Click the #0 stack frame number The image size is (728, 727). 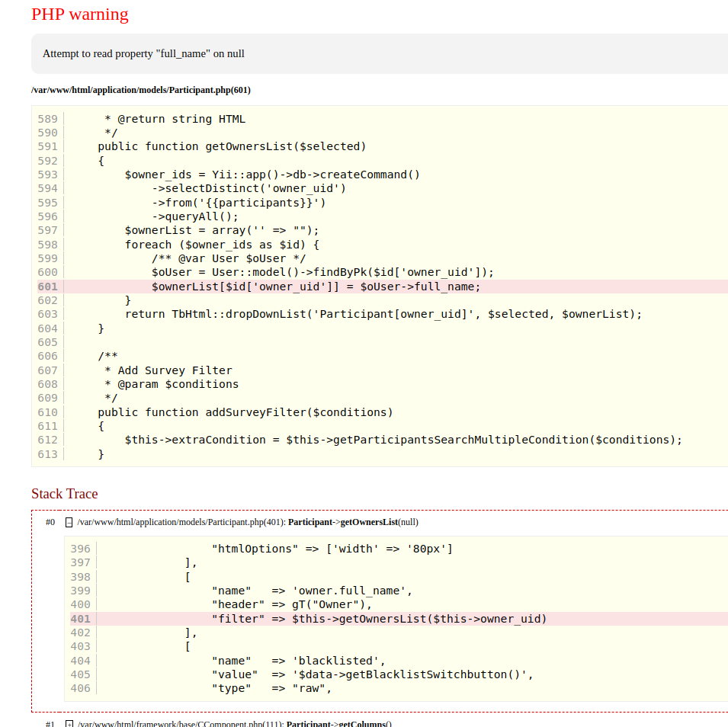point(50,523)
